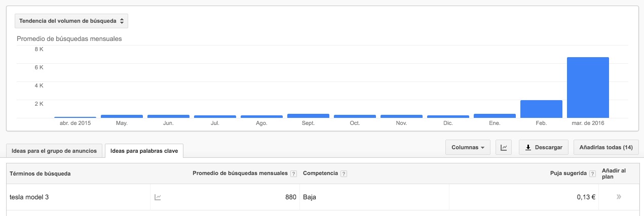The width and height of the screenshot is (644, 216).
Task: Select the Ideas para palabras clave tab
Action: (144, 151)
